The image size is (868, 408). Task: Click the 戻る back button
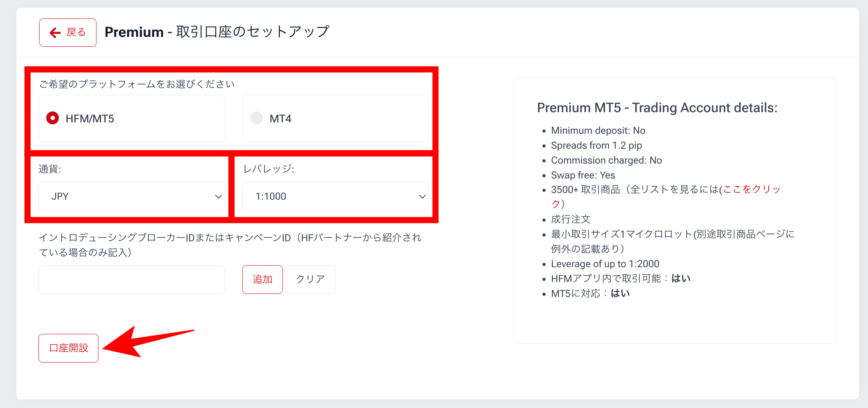(x=67, y=32)
